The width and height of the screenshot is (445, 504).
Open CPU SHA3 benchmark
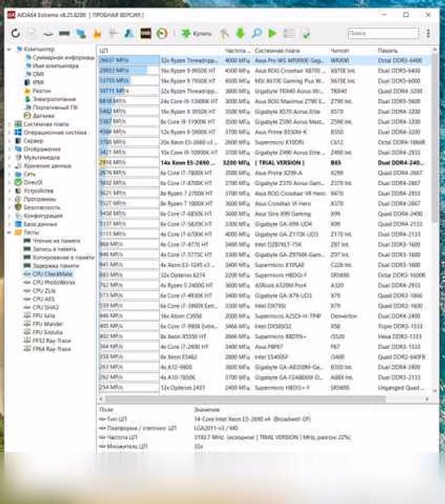coord(46,307)
